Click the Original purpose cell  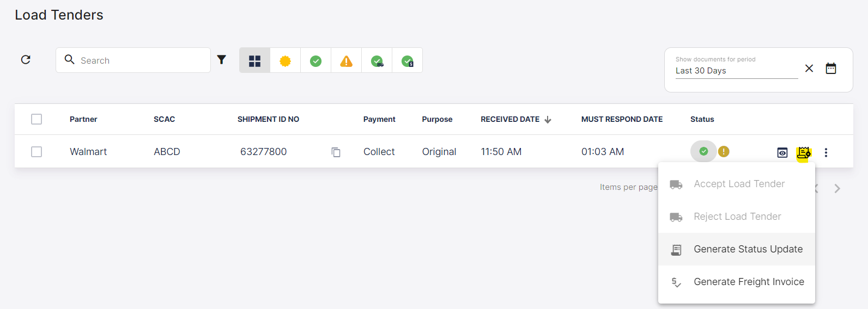tap(439, 152)
